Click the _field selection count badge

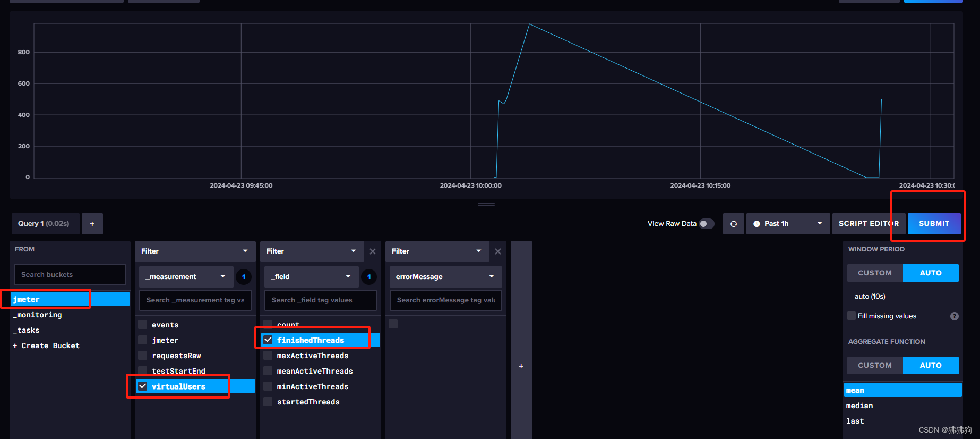tap(369, 277)
